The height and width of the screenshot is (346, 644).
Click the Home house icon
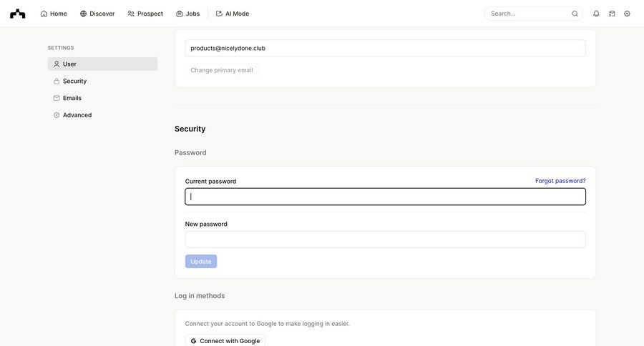click(x=44, y=14)
